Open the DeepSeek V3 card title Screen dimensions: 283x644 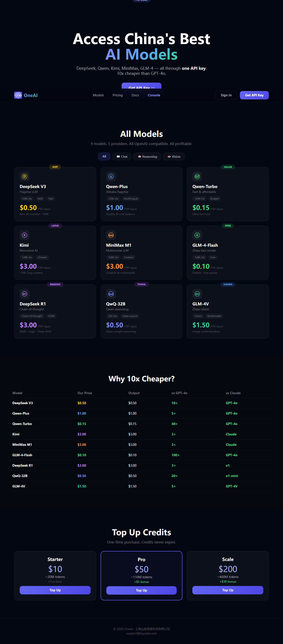pos(33,186)
